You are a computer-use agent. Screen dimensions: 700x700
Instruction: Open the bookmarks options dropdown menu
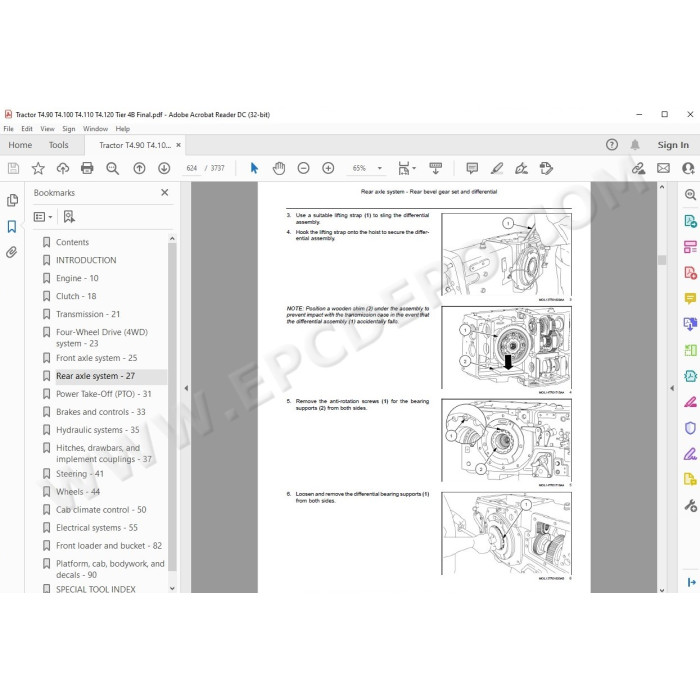pyautogui.click(x=43, y=217)
